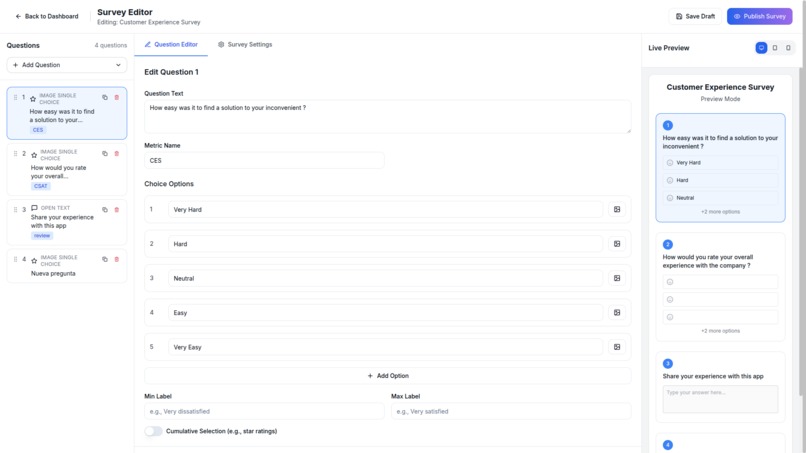
Task: Click the image icon for Easy option
Action: click(617, 313)
